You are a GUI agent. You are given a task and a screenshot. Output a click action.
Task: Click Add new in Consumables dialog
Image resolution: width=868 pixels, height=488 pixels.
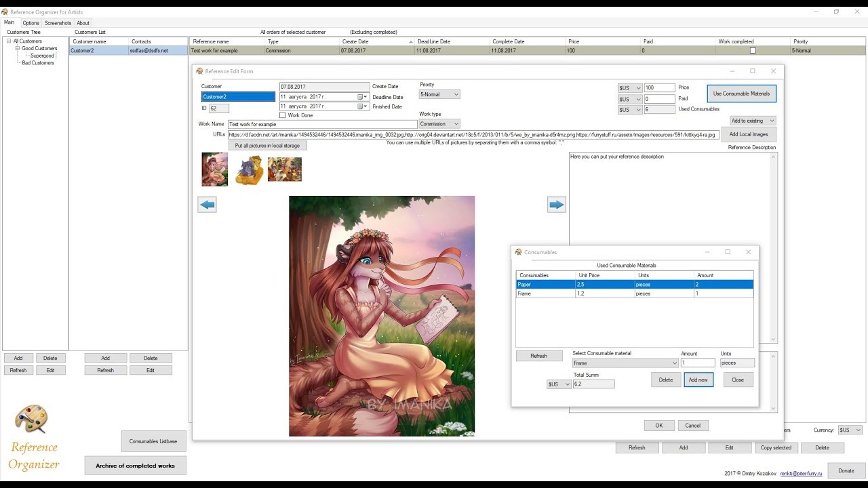click(698, 380)
